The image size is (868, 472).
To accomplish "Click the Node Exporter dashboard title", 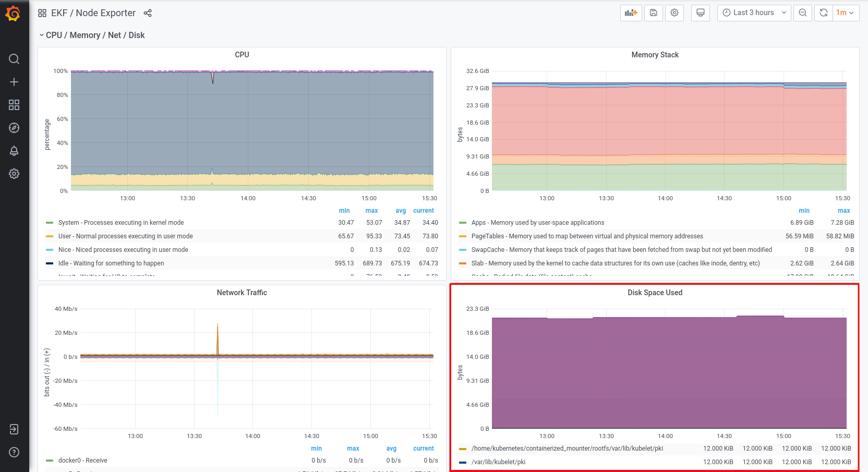I will pyautogui.click(x=106, y=13).
